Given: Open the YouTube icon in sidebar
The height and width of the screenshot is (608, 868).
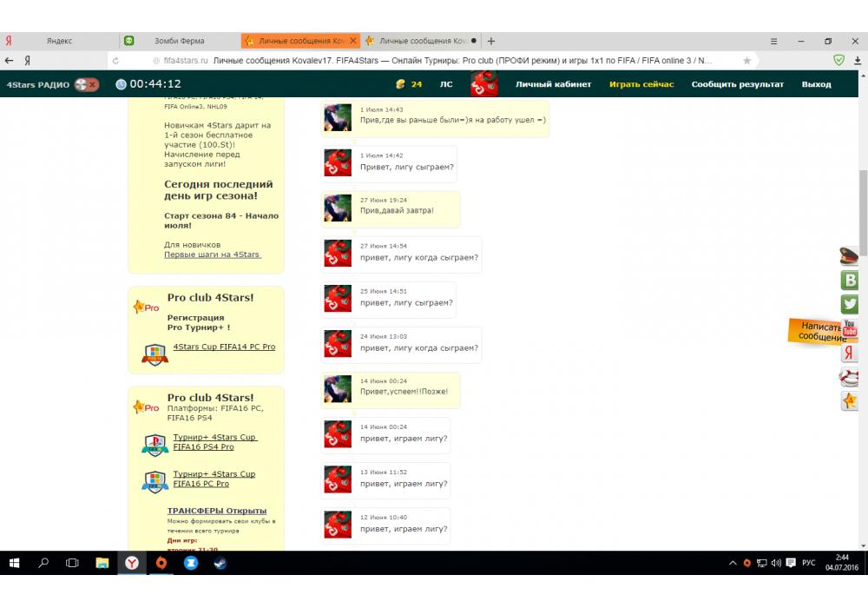Looking at the screenshot, I should pos(850,328).
